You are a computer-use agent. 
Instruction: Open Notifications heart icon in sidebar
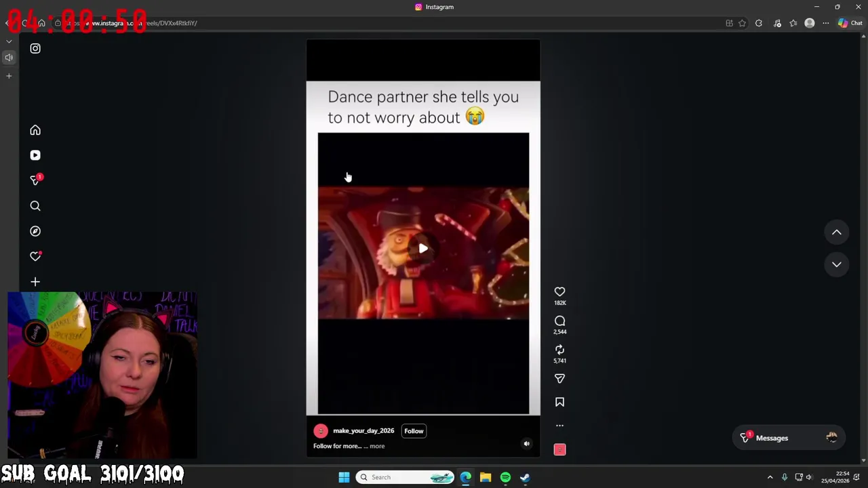click(35, 256)
